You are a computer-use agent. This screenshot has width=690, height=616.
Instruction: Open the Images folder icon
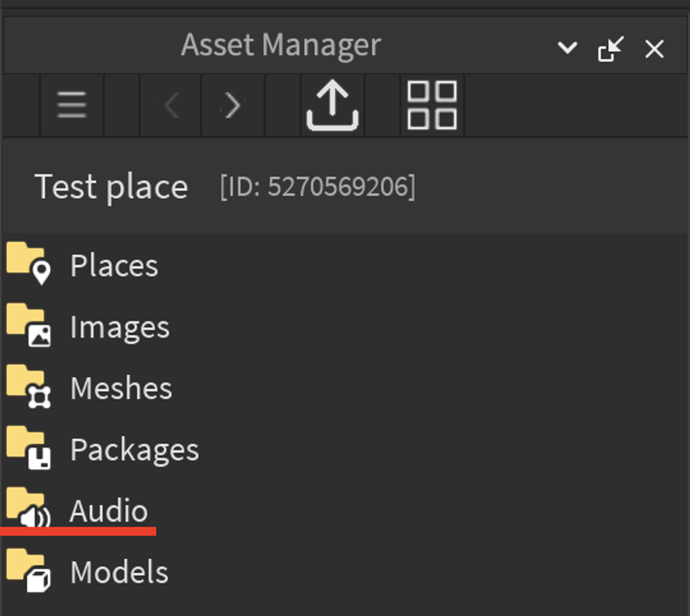click(29, 325)
